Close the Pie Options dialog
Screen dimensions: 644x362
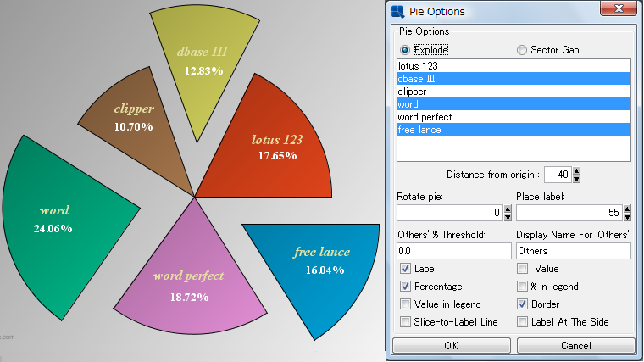(618, 8)
